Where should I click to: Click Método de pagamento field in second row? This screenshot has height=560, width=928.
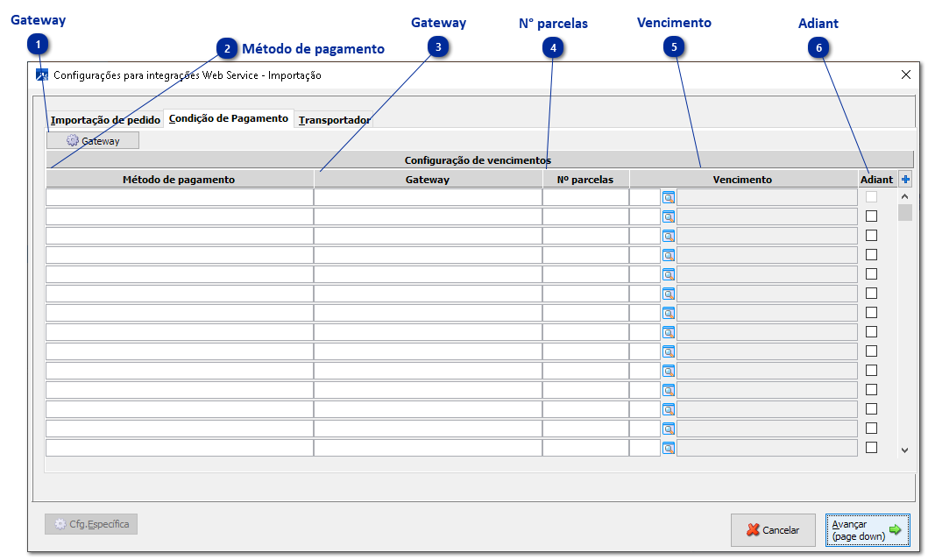(x=180, y=216)
